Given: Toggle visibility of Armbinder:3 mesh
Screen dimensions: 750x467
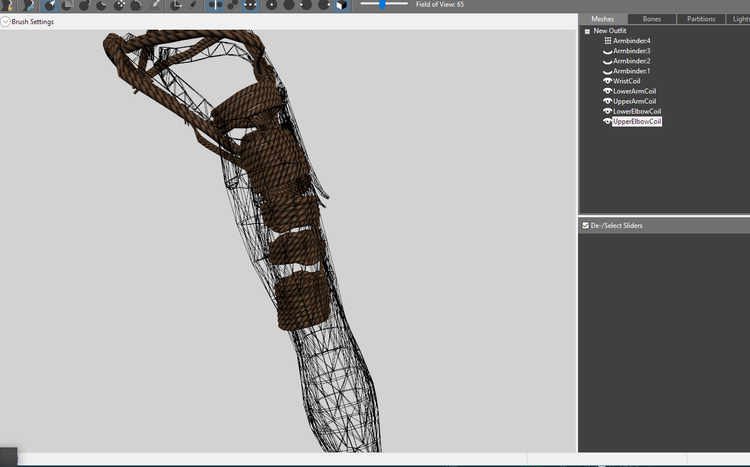Looking at the screenshot, I should (607, 51).
